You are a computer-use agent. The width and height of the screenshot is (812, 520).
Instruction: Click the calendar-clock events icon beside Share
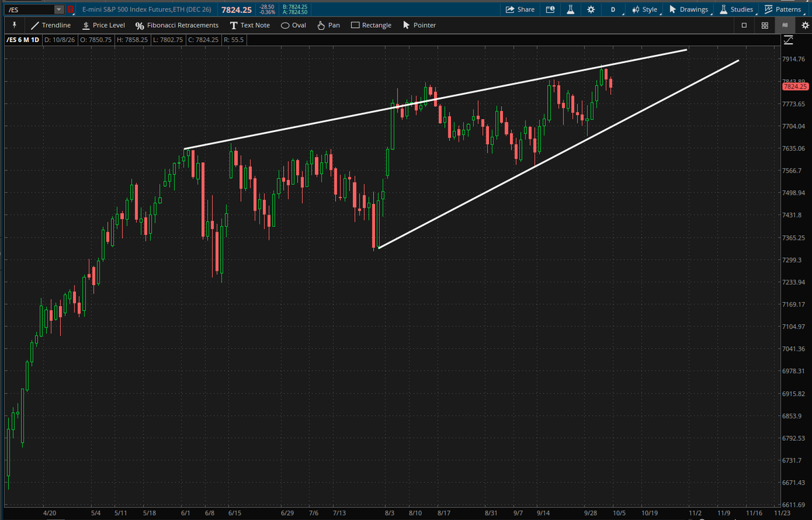click(x=550, y=9)
